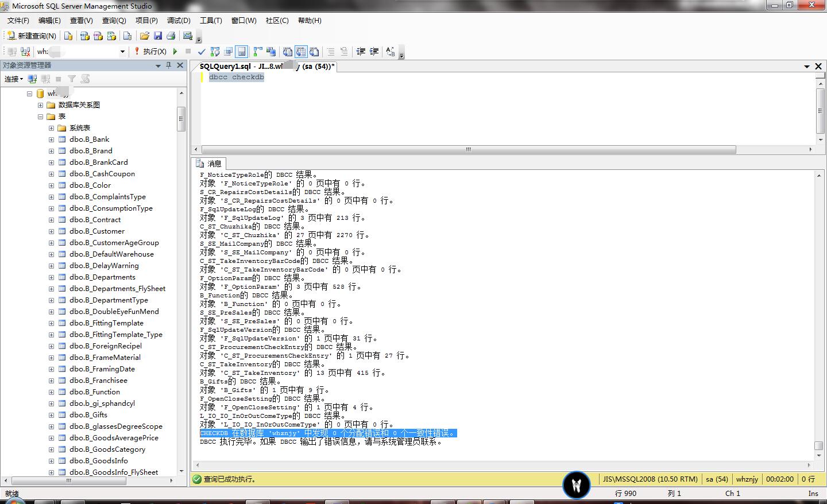Open the 文件(F) menu
This screenshot has height=504, width=827.
[18, 21]
